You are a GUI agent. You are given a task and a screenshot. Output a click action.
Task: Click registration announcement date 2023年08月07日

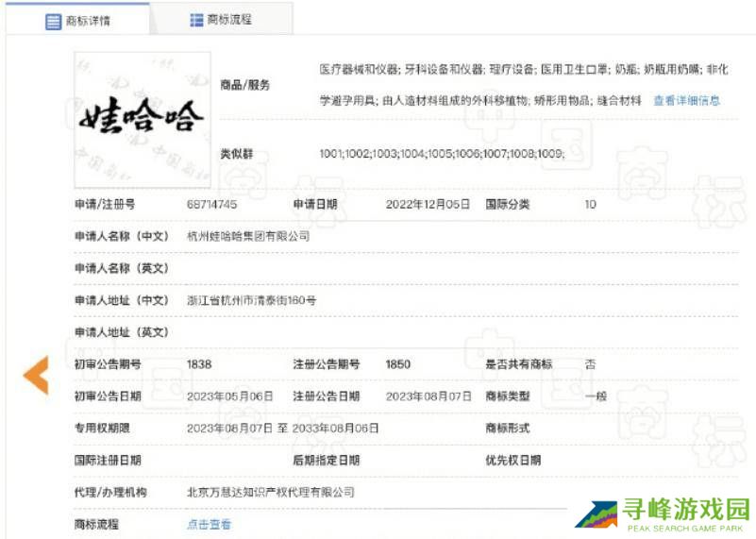pyautogui.click(x=428, y=396)
